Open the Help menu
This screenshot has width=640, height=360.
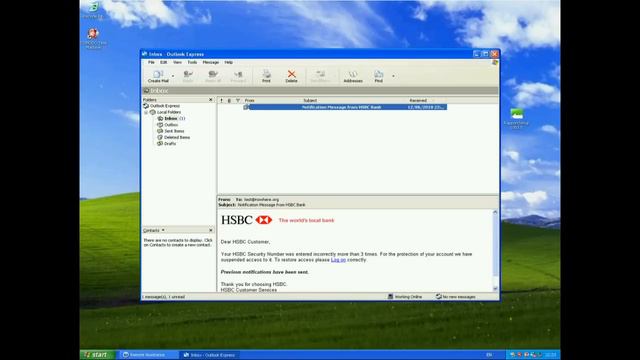coord(229,62)
